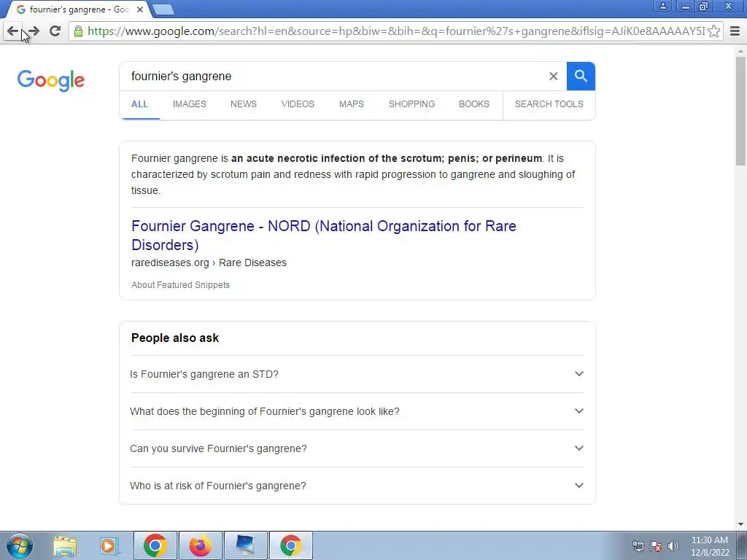
Task: Open the taskbar clock showing 11:30 AM
Action: pyautogui.click(x=709, y=546)
